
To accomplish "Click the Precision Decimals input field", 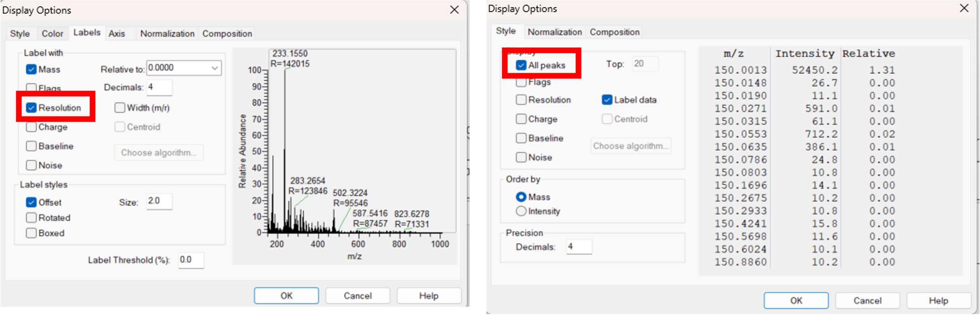I will coord(579,247).
